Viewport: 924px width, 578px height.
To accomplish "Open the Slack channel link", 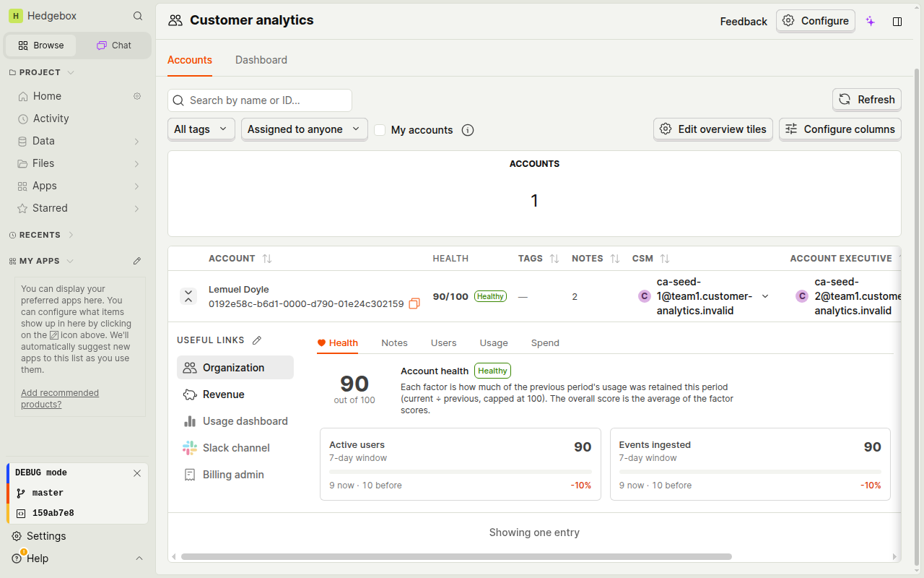I will point(235,448).
